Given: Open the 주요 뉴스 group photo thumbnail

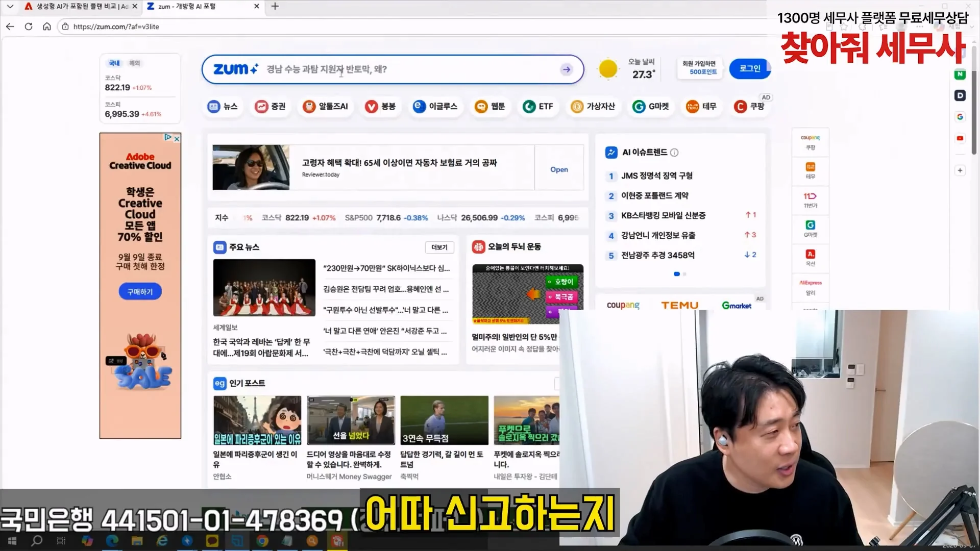Looking at the screenshot, I should 264,288.
